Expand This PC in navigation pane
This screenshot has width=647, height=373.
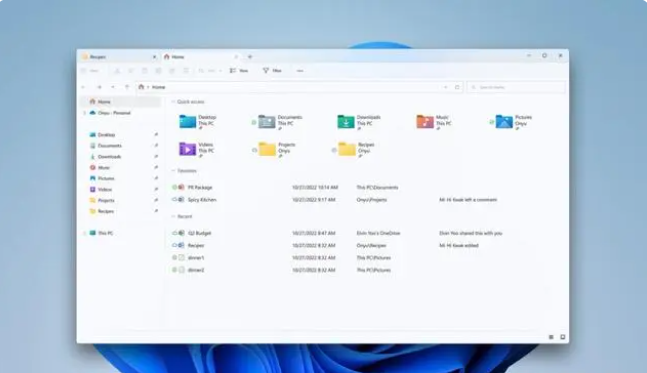[85, 233]
